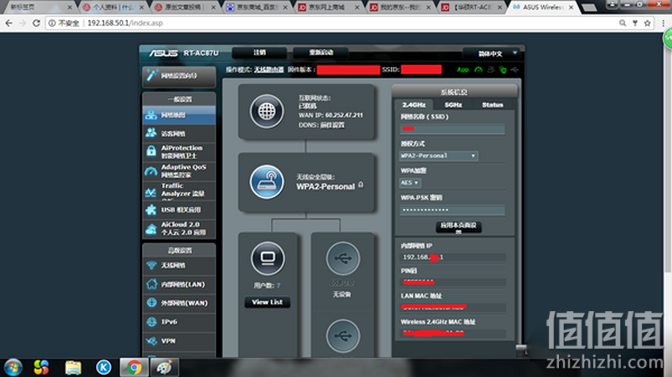Open Traffic Analyzer in the sidebar

pos(179,190)
